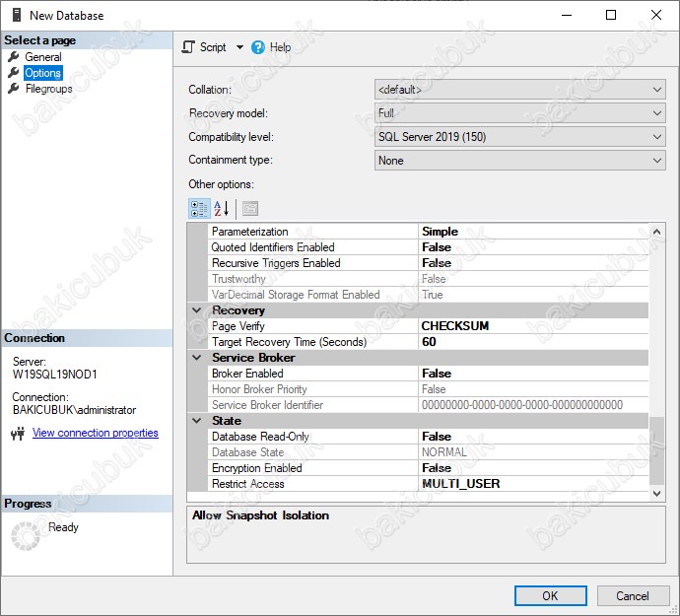Click the wrench icon beside Filegroups
The width and height of the screenshot is (680, 616).
(x=14, y=88)
